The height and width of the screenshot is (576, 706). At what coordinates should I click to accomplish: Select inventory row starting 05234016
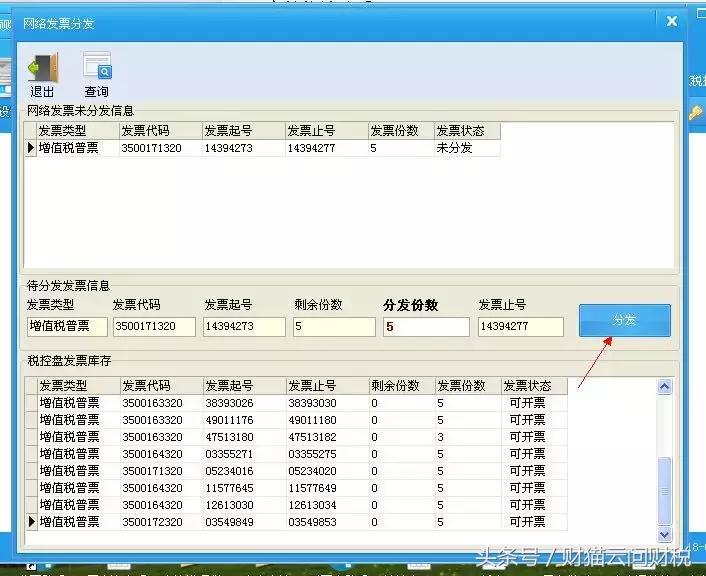point(296,471)
